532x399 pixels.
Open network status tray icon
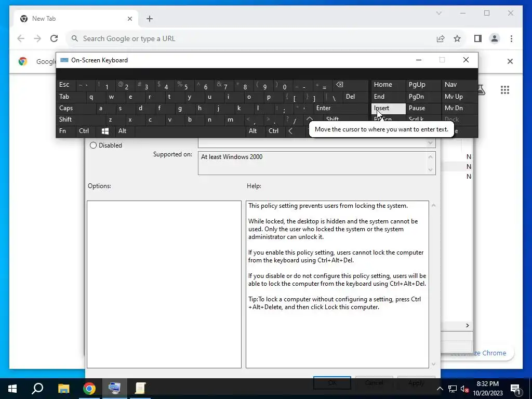[x=453, y=389]
